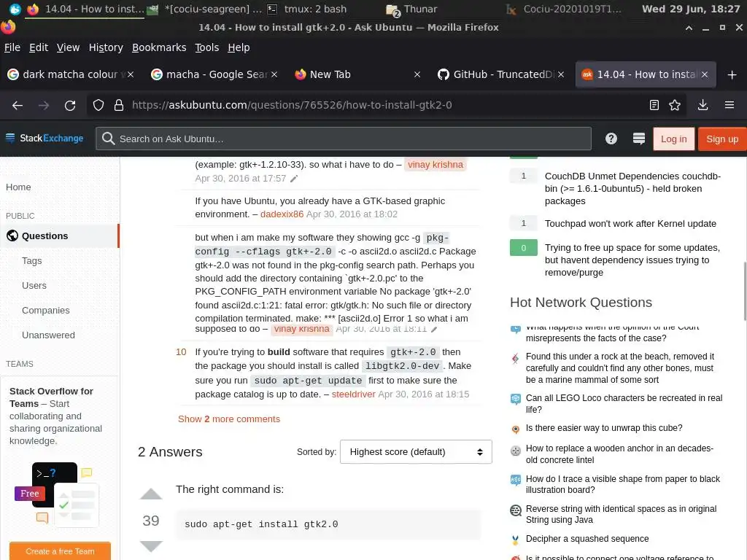Open Companies in left sidebar
The height and width of the screenshot is (560, 747).
pos(46,310)
